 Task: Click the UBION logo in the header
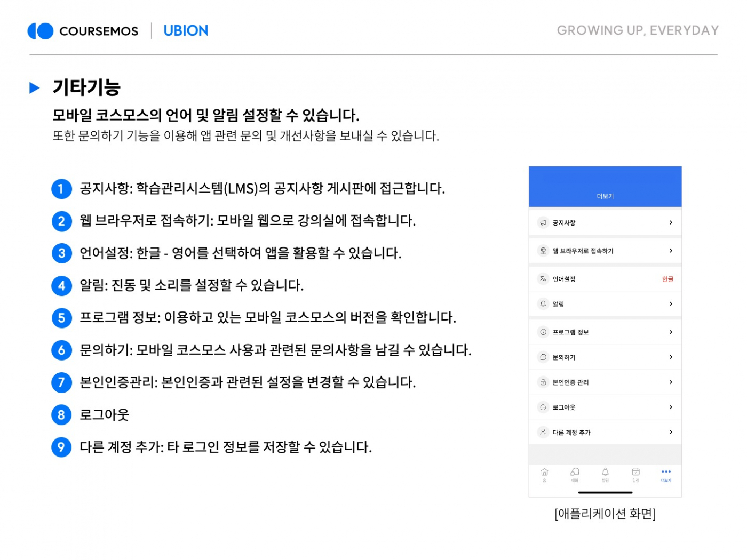186,31
